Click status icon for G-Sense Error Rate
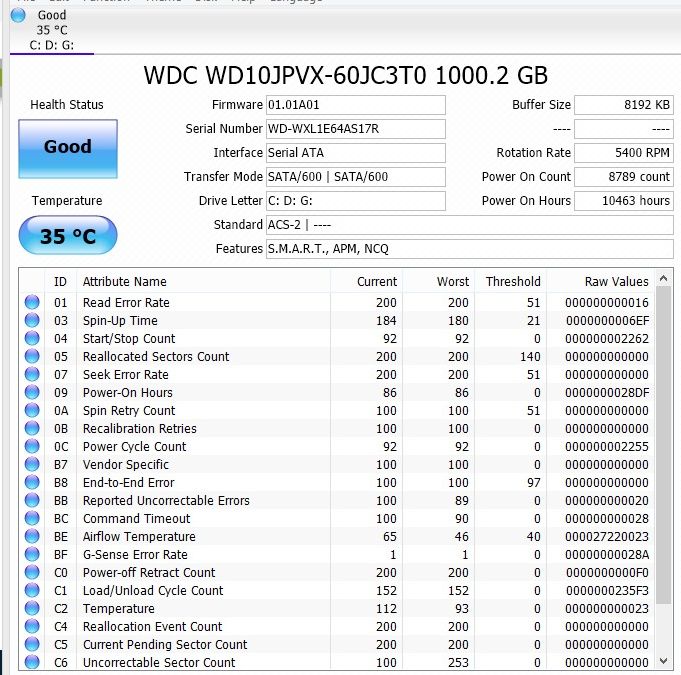 coord(32,554)
